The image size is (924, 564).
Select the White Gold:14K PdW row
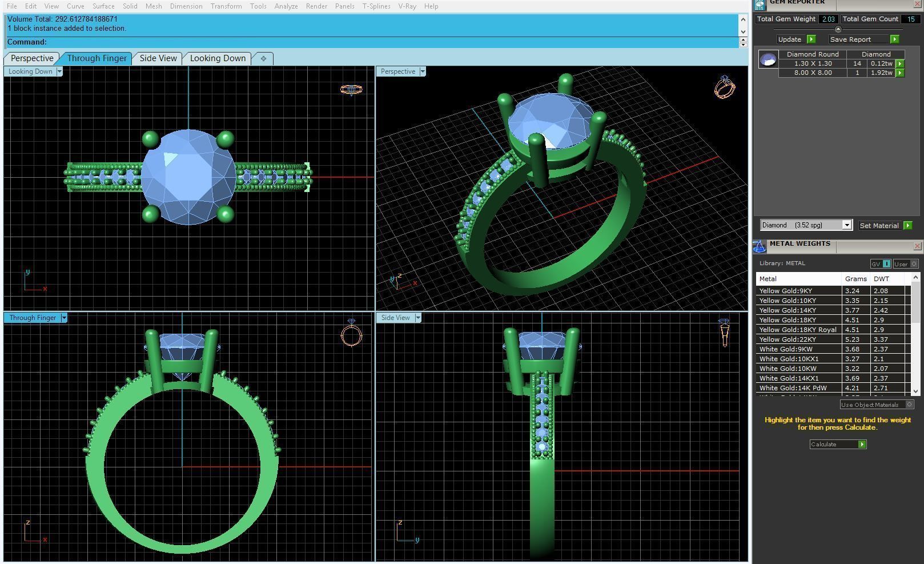(834, 388)
